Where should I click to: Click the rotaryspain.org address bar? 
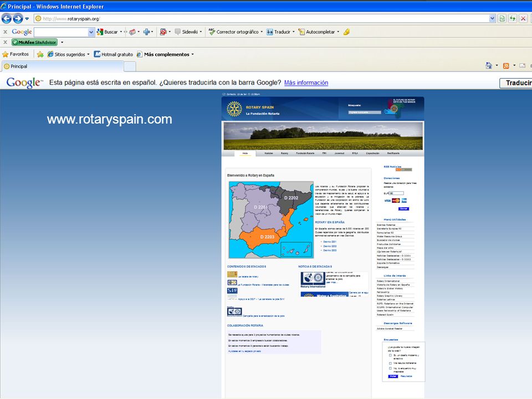click(261, 19)
